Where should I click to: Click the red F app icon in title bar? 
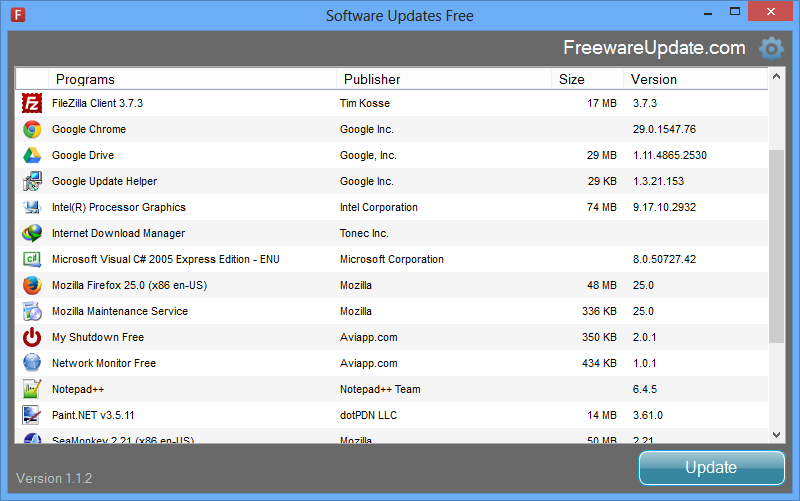(x=18, y=15)
